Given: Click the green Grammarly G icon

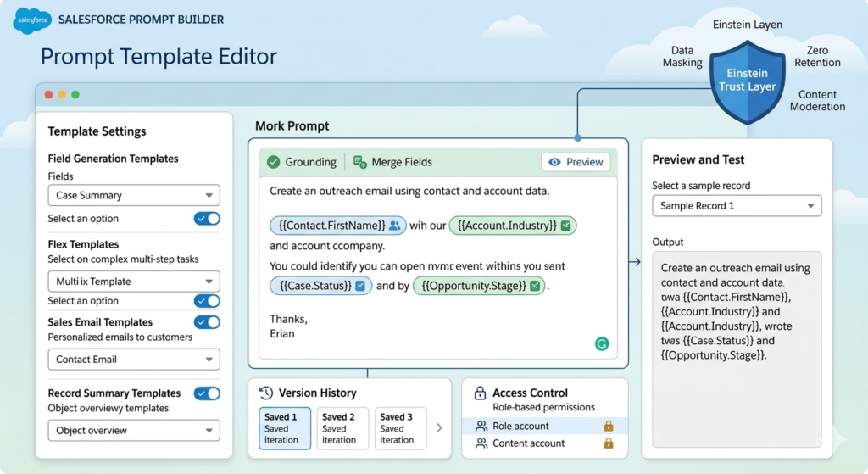Looking at the screenshot, I should click(x=602, y=344).
